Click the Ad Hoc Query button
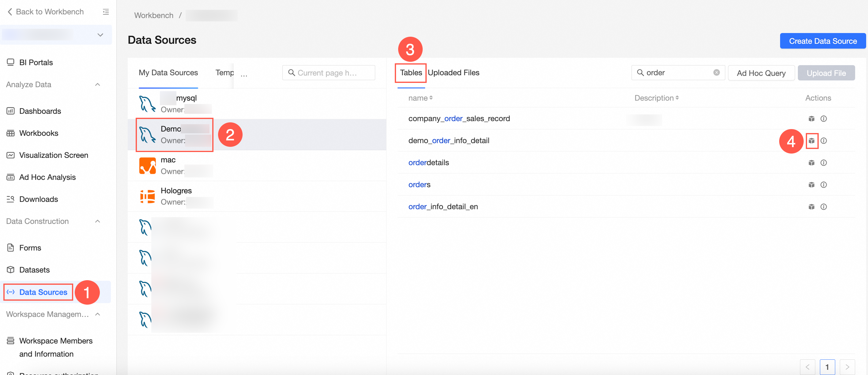 click(x=761, y=73)
